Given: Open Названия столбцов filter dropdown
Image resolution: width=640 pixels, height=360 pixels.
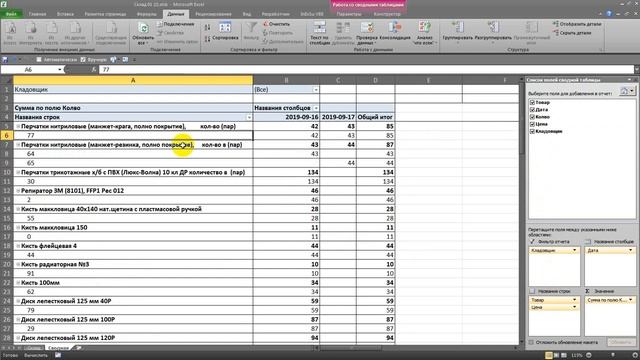Looking at the screenshot, I should tap(316, 108).
